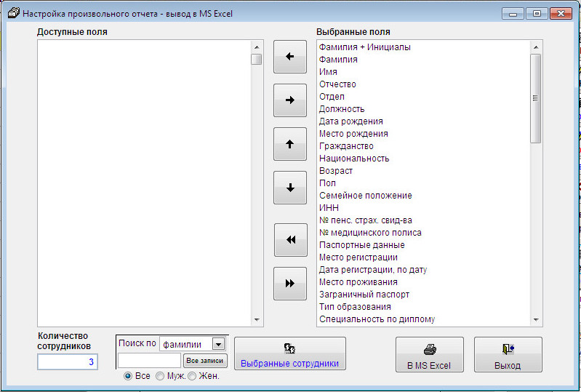Image resolution: width=581 pixels, height=392 pixels.
Task: Minimize the report settings window
Action: point(513,14)
